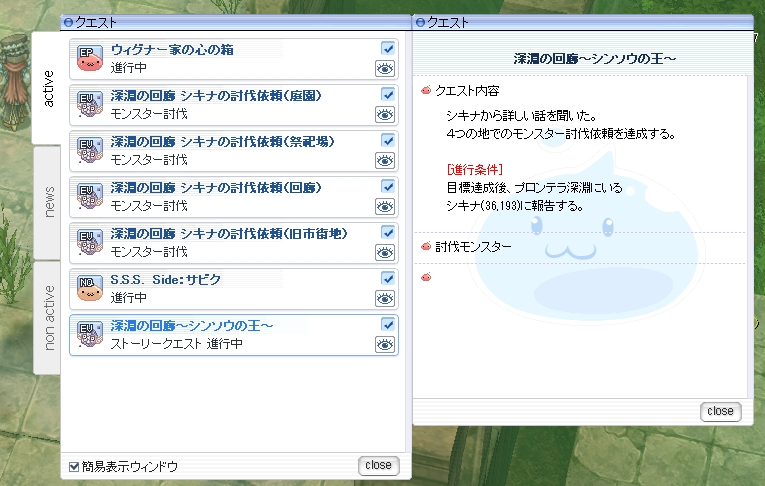Click the EP icon of ウィグナー家の心の箱 quest
The image size is (765, 486).
[x=90, y=59]
